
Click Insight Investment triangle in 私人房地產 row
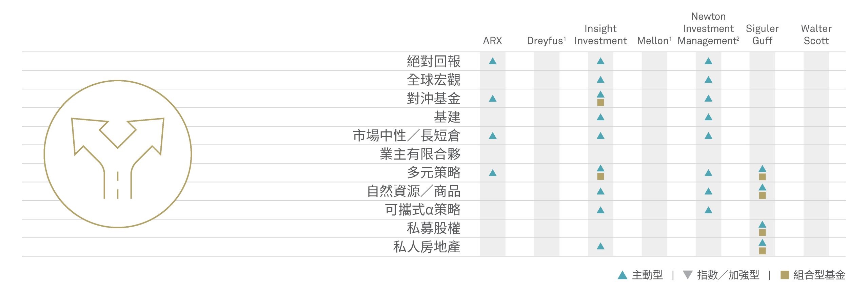pos(600,246)
